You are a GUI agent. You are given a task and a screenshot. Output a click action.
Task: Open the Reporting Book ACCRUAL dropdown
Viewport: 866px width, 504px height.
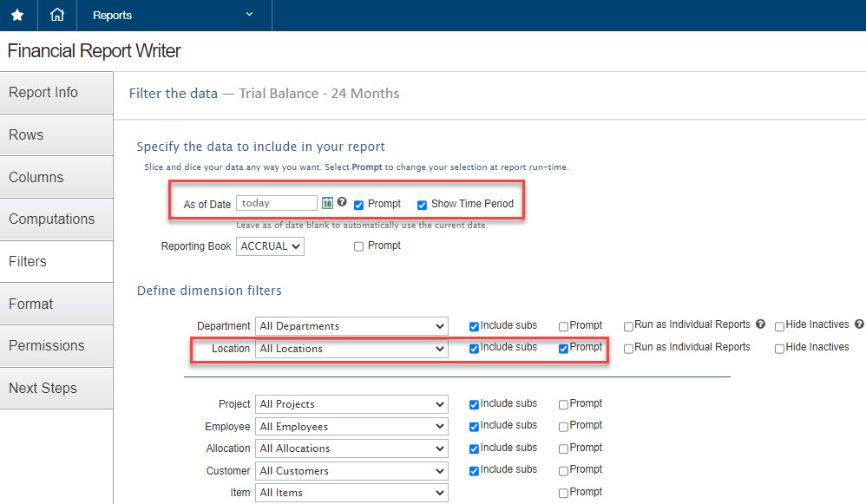click(x=270, y=246)
